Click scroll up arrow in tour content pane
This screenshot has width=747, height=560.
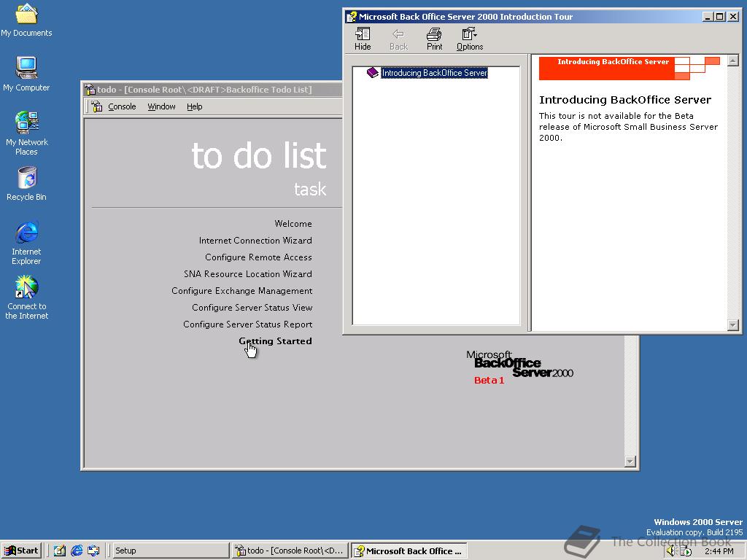point(732,61)
